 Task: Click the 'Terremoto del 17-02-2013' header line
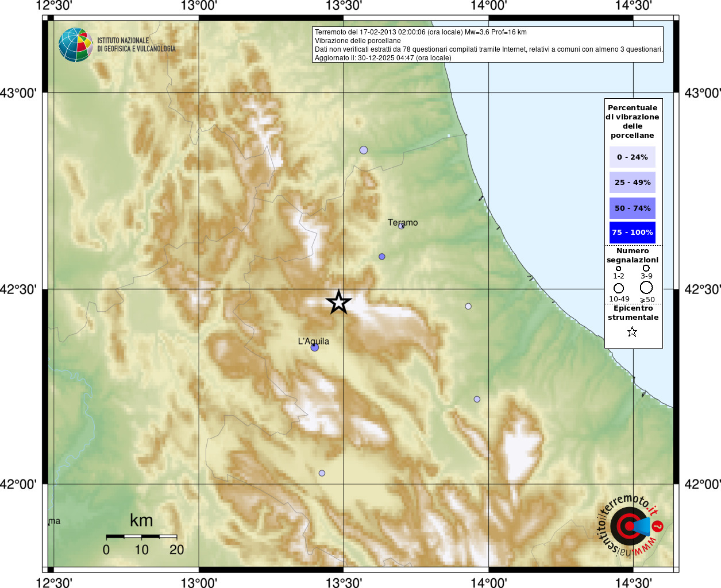[421, 32]
